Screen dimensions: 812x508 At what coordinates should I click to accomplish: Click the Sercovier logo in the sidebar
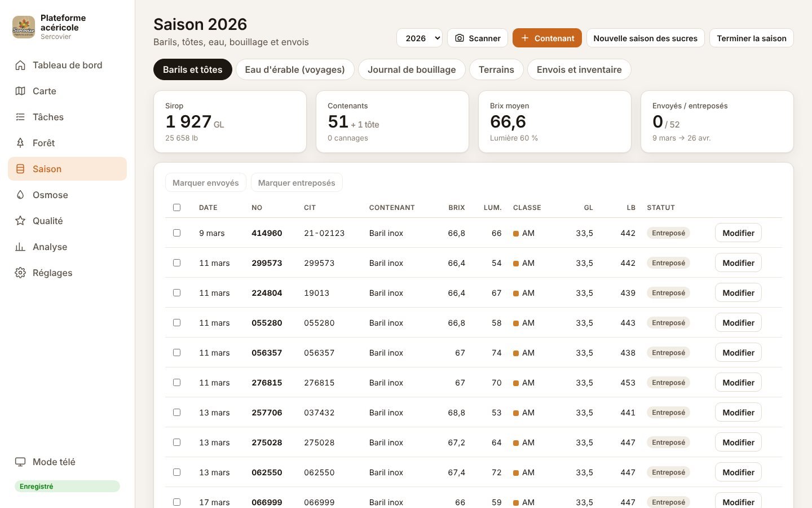pyautogui.click(x=24, y=27)
